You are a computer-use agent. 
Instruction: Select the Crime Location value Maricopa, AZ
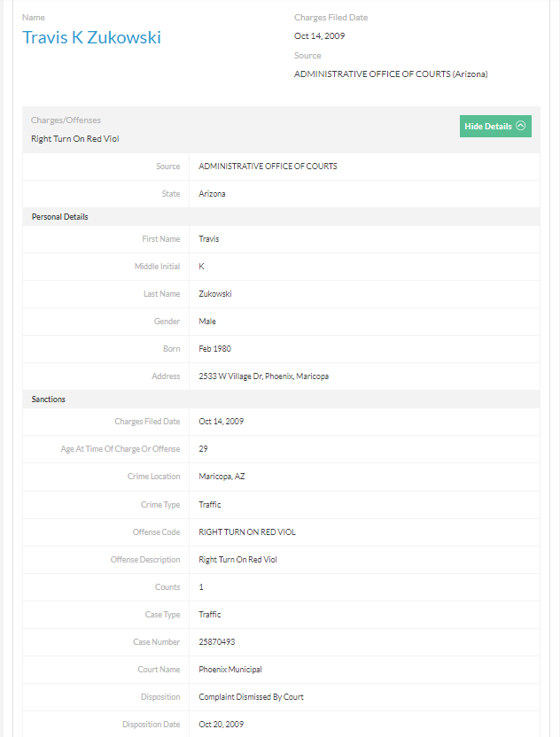pos(222,477)
